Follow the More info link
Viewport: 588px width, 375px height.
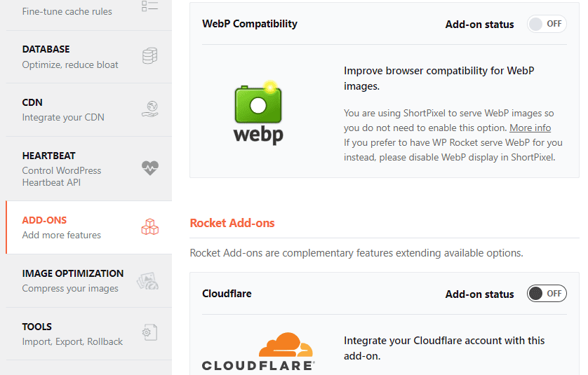(x=530, y=128)
